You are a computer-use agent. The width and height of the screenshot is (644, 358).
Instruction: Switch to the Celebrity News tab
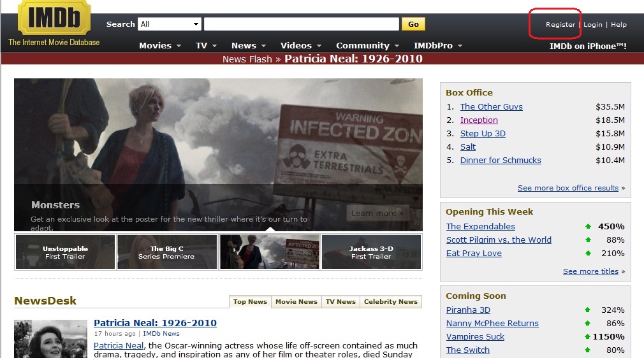[391, 301]
